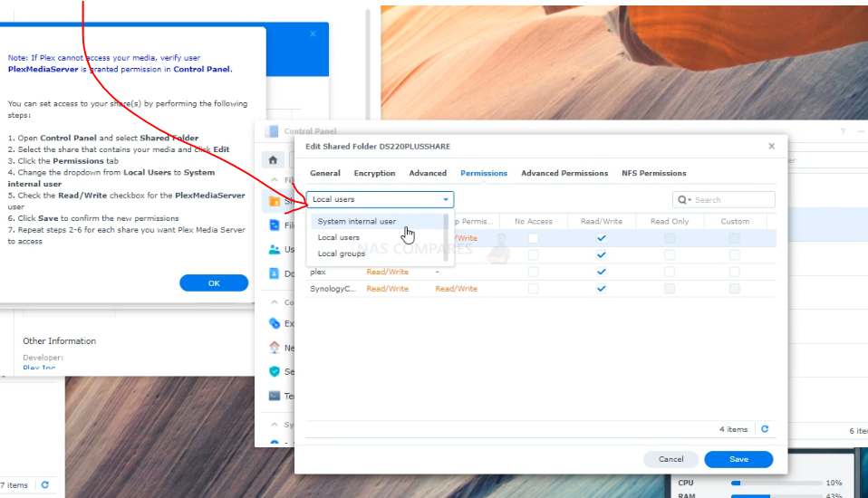Untick Read/Write for SynologyC... user
Screen dimensions: 868x498
pos(602,288)
